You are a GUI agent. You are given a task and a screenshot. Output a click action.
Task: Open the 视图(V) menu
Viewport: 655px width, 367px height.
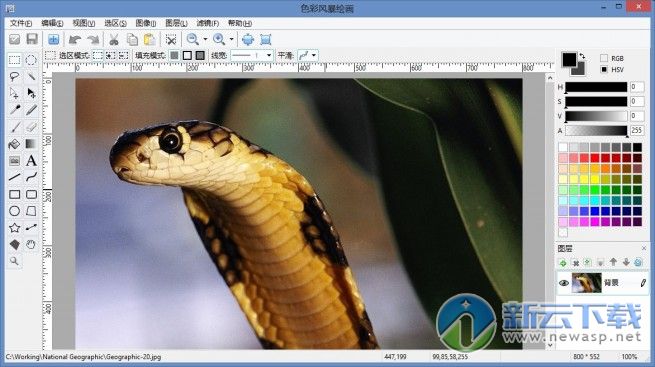click(84, 23)
